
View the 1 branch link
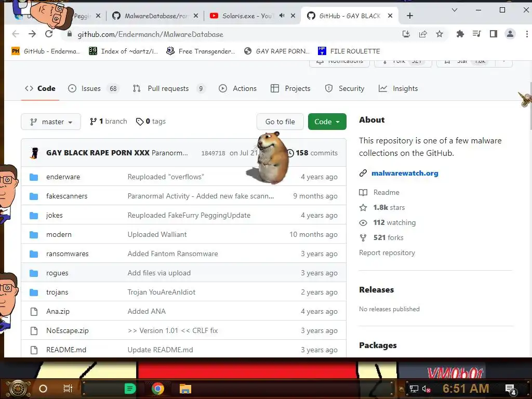coord(109,121)
